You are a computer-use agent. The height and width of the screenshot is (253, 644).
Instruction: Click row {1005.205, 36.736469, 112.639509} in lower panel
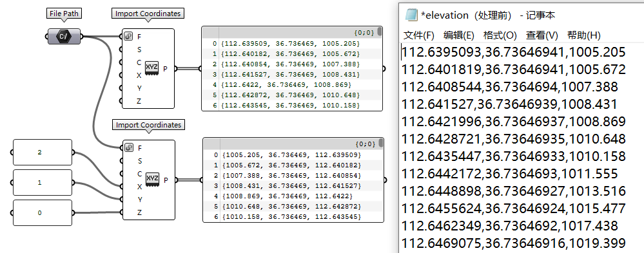point(291,155)
